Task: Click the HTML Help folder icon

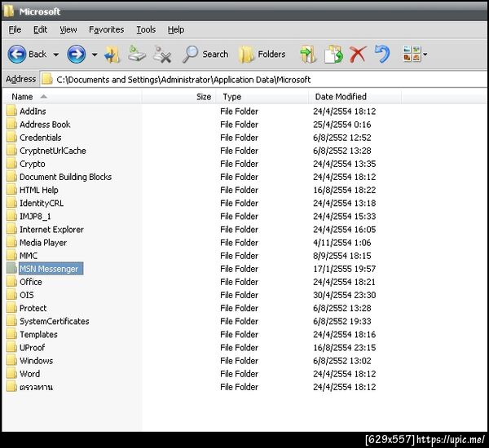Action: pyautogui.click(x=12, y=190)
